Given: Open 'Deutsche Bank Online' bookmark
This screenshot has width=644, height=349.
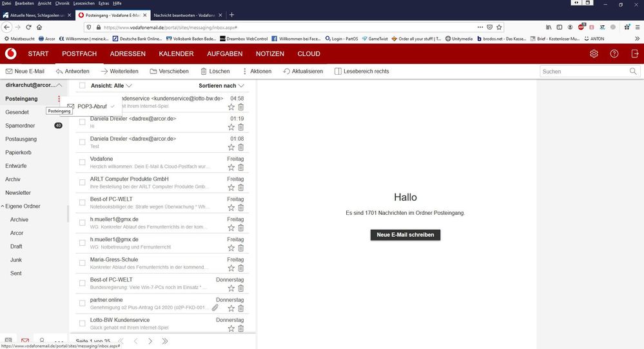Looking at the screenshot, I should pyautogui.click(x=137, y=39).
